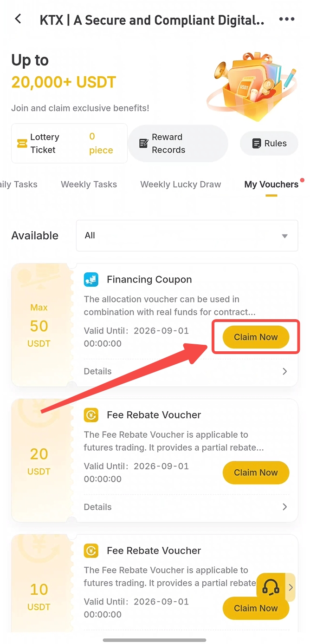Tap the back arrow icon
Viewport: 310px width, 644px height.
(x=18, y=19)
